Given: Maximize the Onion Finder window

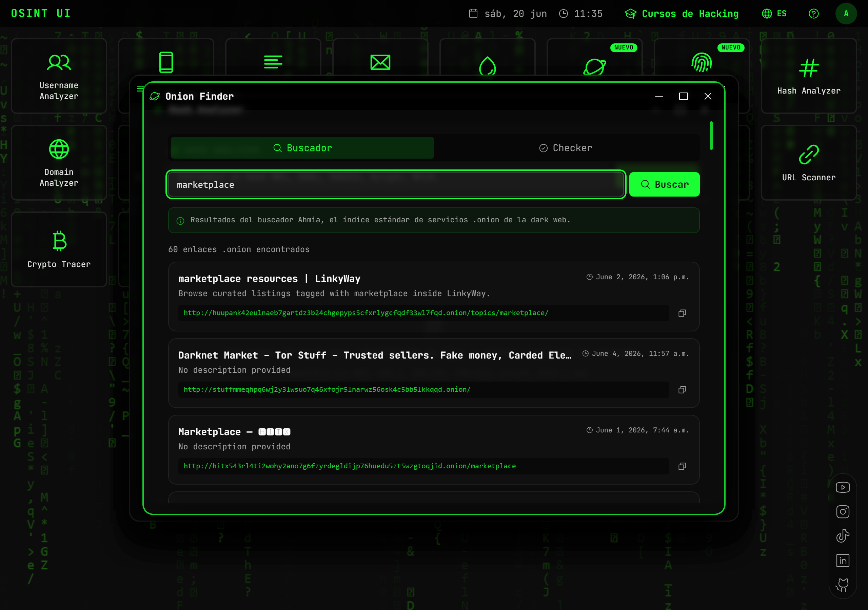Looking at the screenshot, I should point(683,96).
